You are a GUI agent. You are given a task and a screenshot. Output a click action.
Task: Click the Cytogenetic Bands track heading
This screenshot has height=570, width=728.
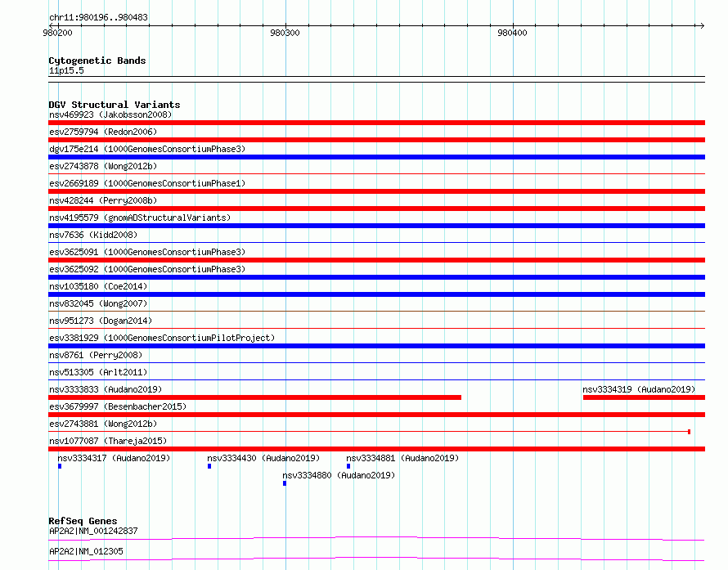click(97, 61)
